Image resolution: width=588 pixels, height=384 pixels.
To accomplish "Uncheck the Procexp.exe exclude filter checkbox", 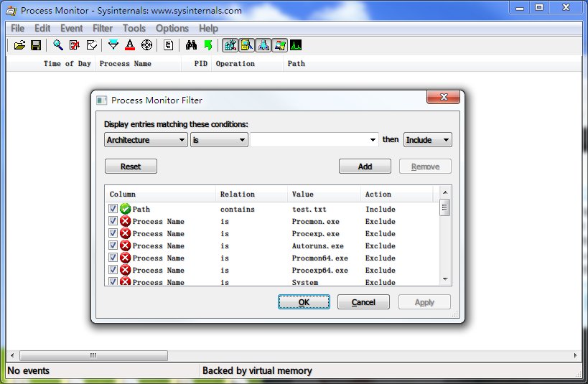I will [113, 233].
